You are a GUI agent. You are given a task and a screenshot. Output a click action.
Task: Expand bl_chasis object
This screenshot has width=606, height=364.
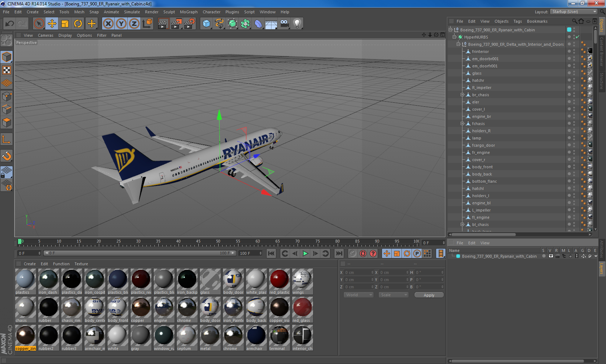point(462,225)
